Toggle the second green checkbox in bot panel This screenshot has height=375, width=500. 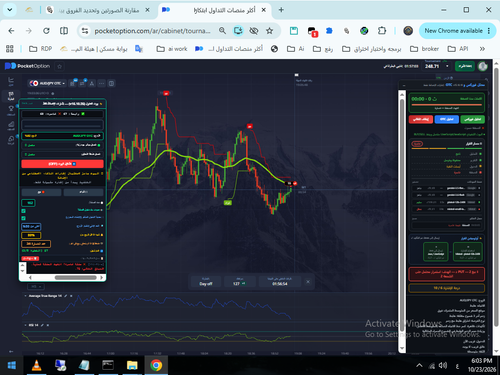coord(23,218)
